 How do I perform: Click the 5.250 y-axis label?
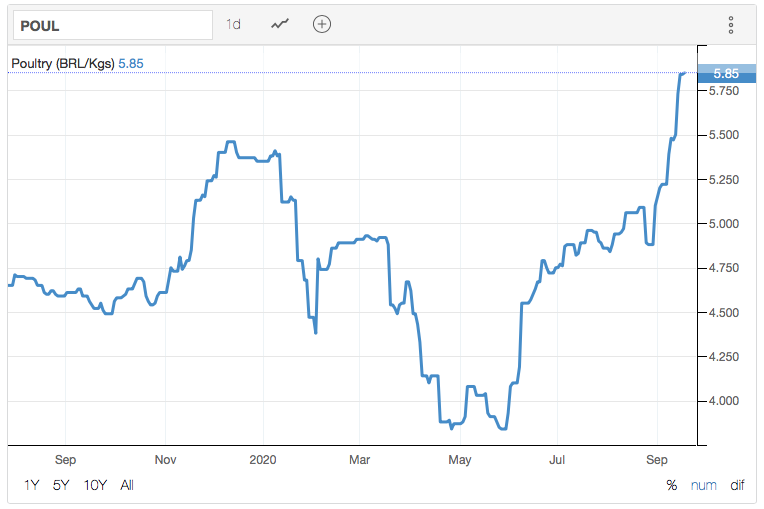[724, 180]
